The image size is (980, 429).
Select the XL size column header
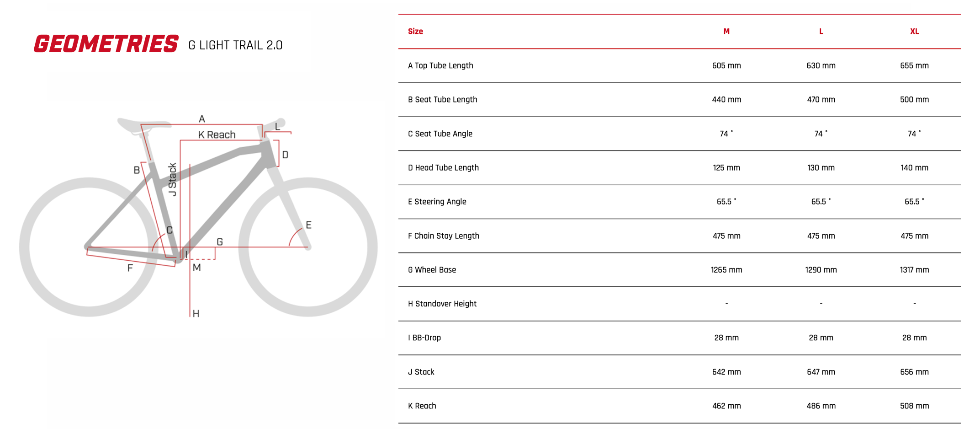(914, 32)
